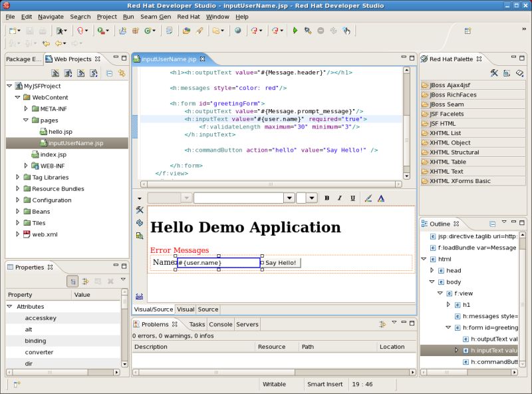Open the text color picker in visual toolbar
Screen dimensions: 532x394
point(381,198)
